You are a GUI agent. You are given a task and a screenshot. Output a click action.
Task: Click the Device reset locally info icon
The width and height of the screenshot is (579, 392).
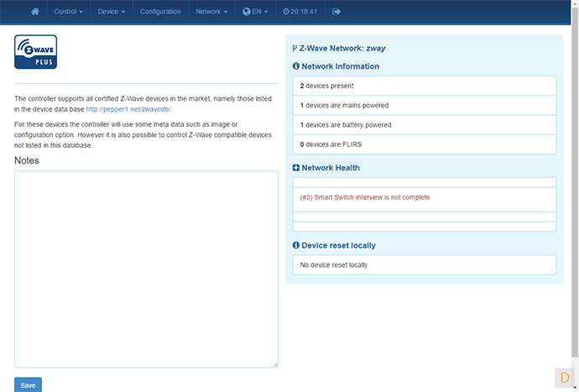point(295,245)
